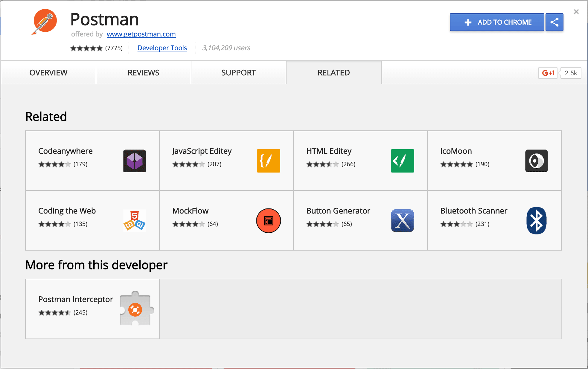588x369 pixels.
Task: Click the HTML Editey green icon
Action: pyautogui.click(x=403, y=161)
